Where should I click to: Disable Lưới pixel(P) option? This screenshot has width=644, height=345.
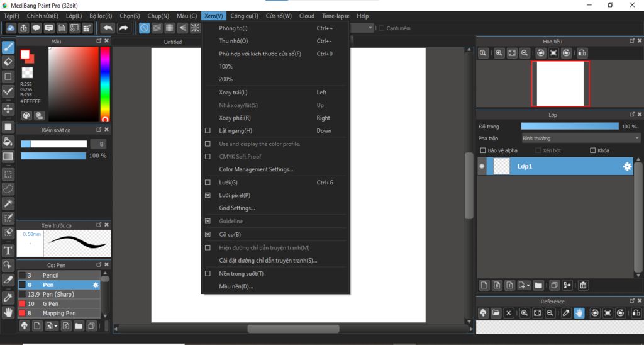click(x=208, y=195)
